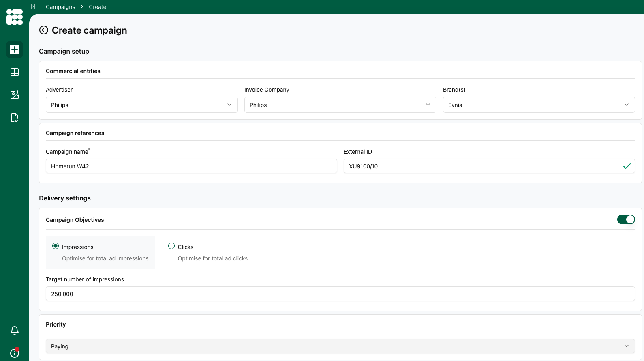Open the create-new plus icon in sidebar

click(x=15, y=49)
